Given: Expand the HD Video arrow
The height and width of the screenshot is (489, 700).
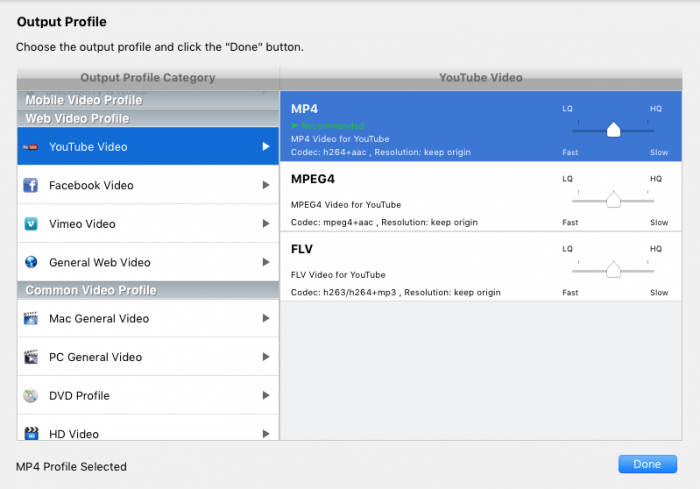Looking at the screenshot, I should point(266,434).
